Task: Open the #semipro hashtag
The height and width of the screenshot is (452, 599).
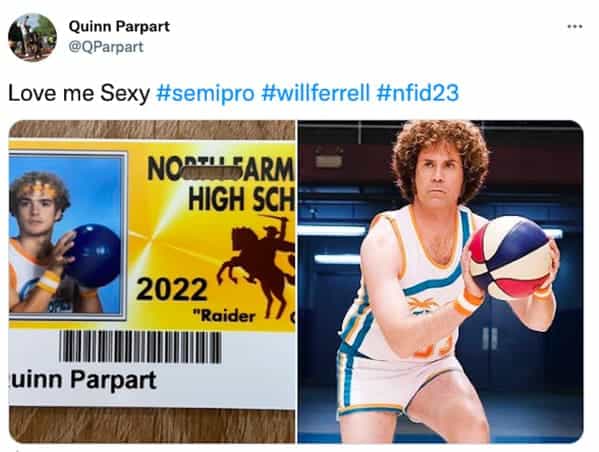Action: [205, 93]
